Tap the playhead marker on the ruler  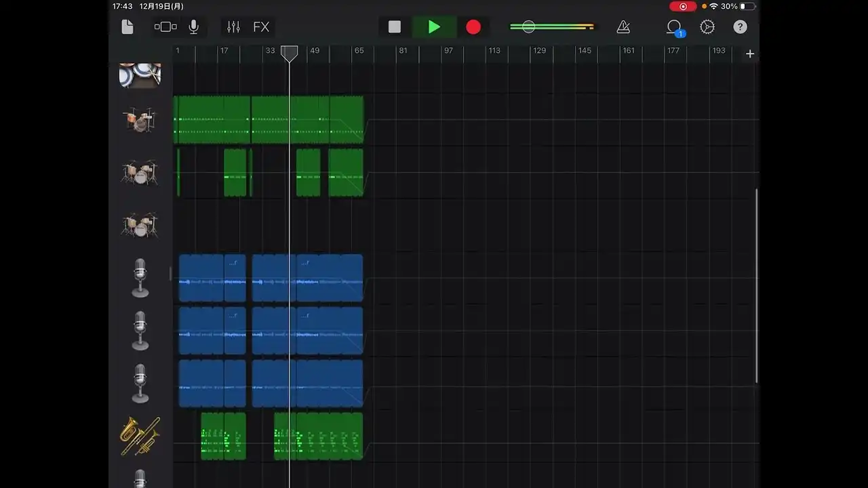[290, 54]
